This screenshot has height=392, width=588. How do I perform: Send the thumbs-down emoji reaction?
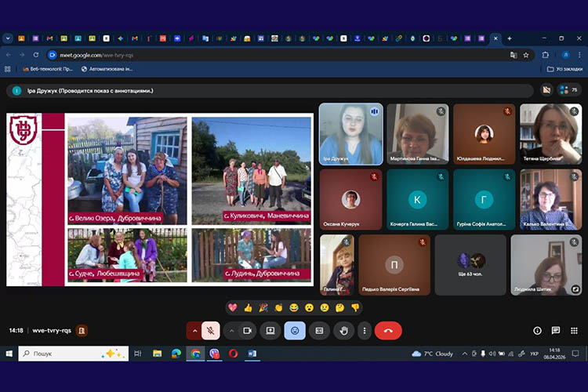pyautogui.click(x=355, y=307)
